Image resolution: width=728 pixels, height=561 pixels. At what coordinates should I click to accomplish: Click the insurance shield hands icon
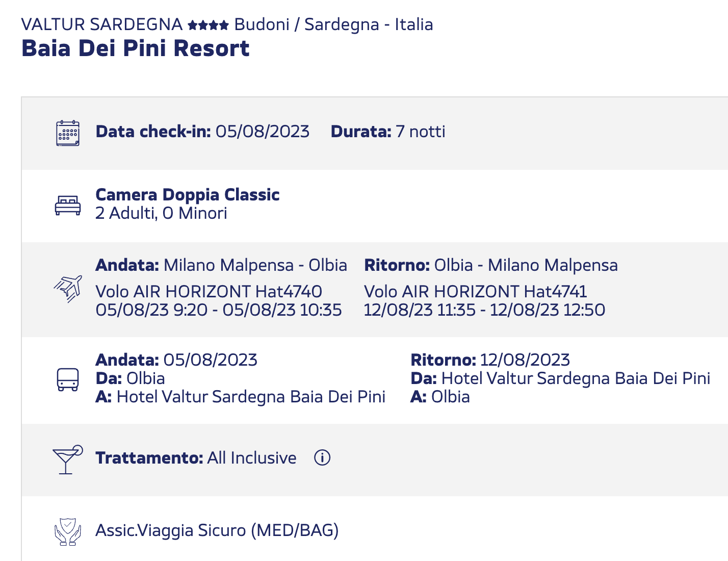[x=68, y=531]
